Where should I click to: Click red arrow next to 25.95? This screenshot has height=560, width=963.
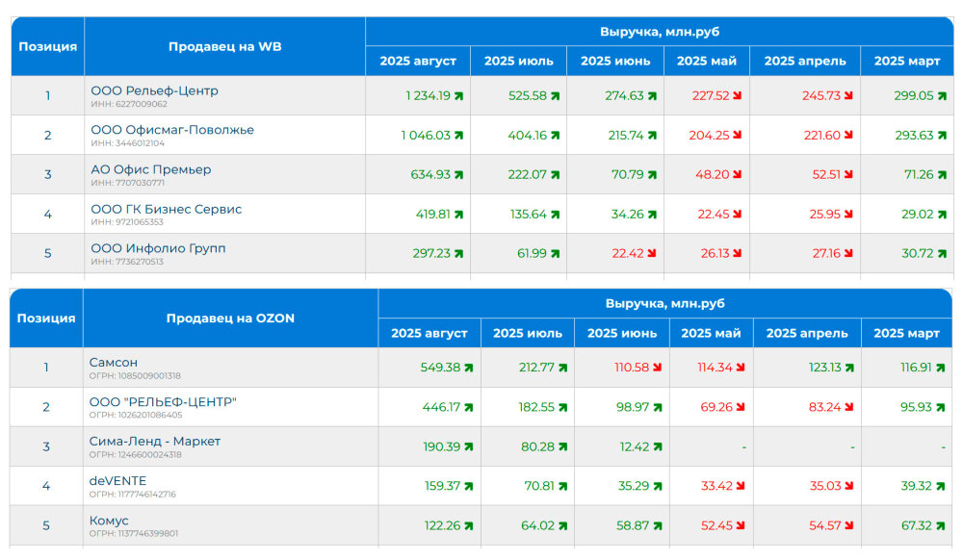848,214
